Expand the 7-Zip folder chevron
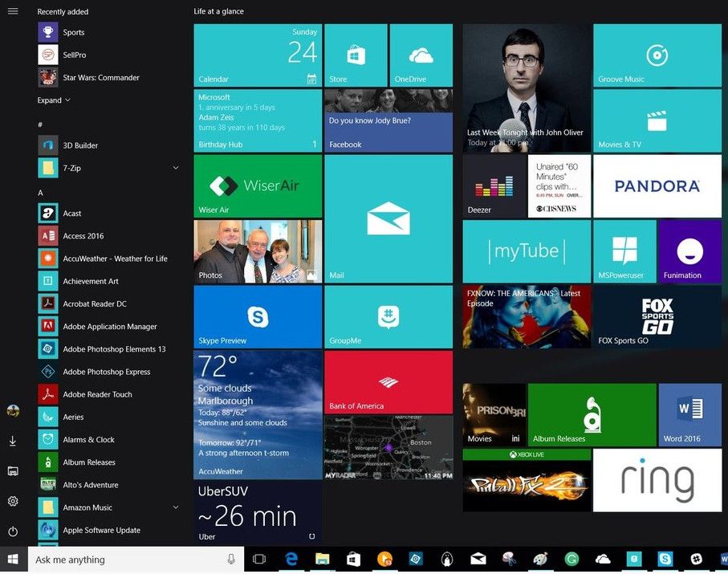 [176, 168]
